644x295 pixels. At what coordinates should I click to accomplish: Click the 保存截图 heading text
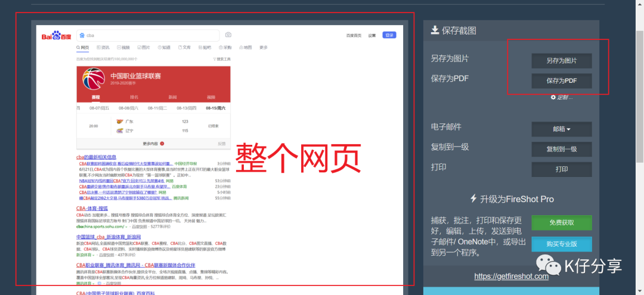[x=459, y=30]
